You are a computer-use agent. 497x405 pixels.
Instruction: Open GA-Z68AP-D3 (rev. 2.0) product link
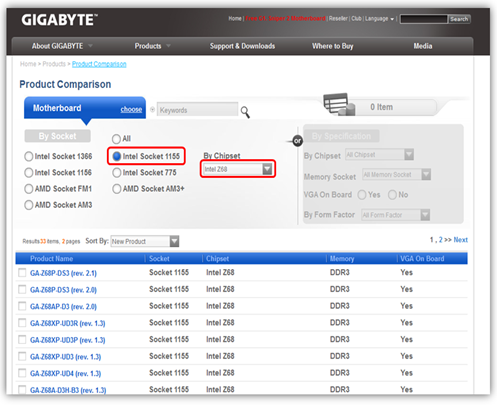[x=63, y=306]
